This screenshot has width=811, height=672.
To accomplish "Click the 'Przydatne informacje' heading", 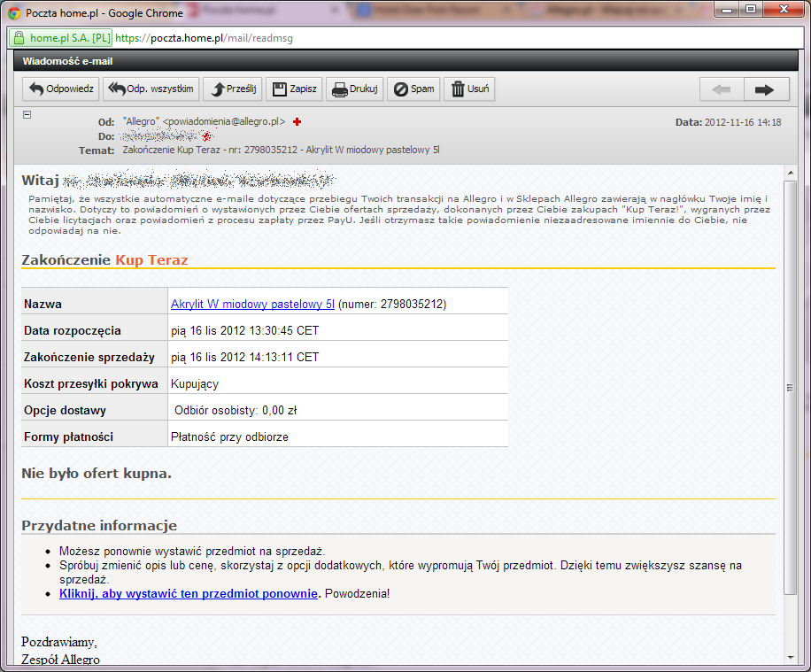I will (x=99, y=526).
